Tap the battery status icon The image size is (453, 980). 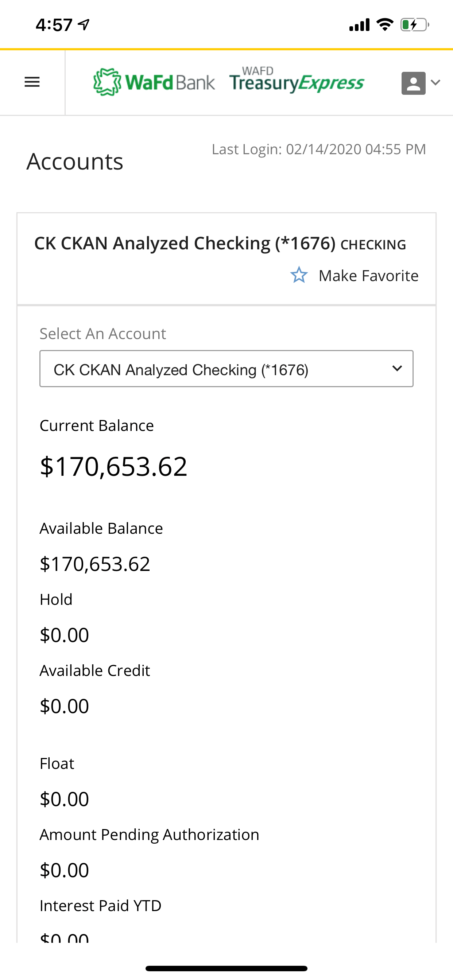pyautogui.click(x=415, y=25)
